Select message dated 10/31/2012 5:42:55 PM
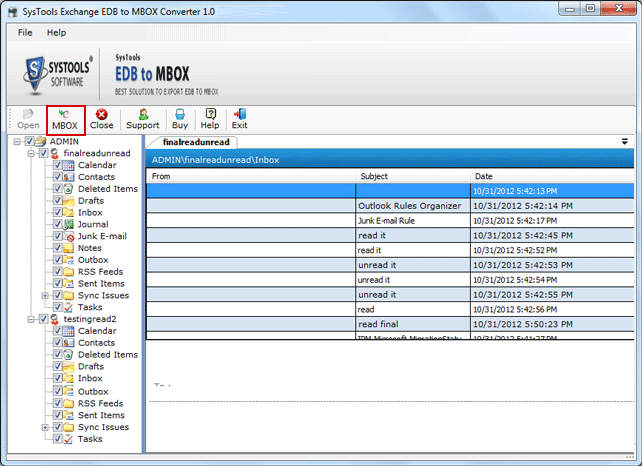Viewport: 642px width, 466px height. coord(390,295)
